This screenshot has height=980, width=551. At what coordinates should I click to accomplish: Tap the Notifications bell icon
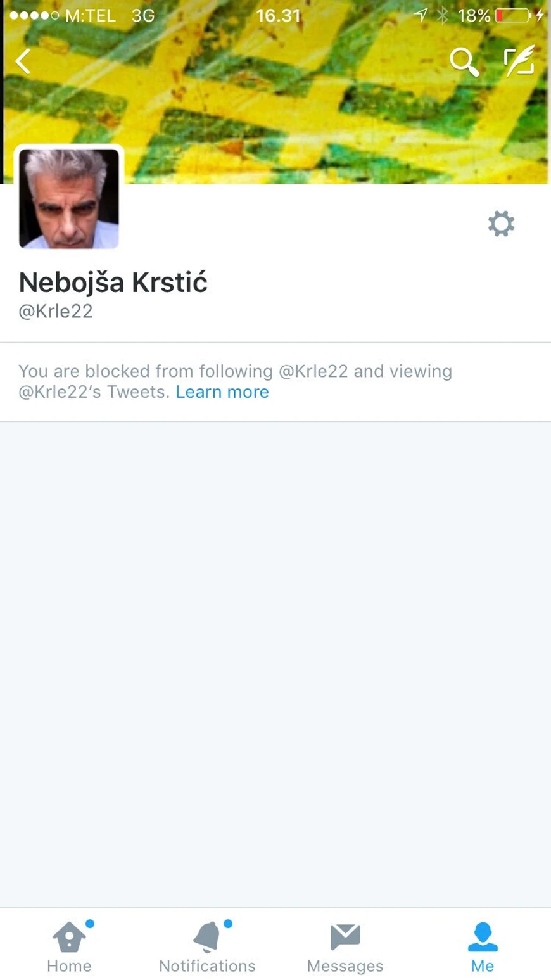pos(207,937)
